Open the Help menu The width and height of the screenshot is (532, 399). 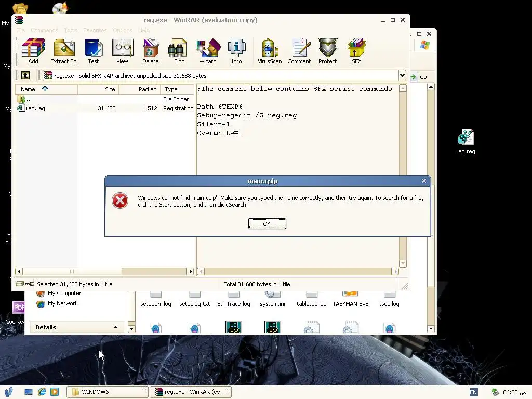pos(143,30)
